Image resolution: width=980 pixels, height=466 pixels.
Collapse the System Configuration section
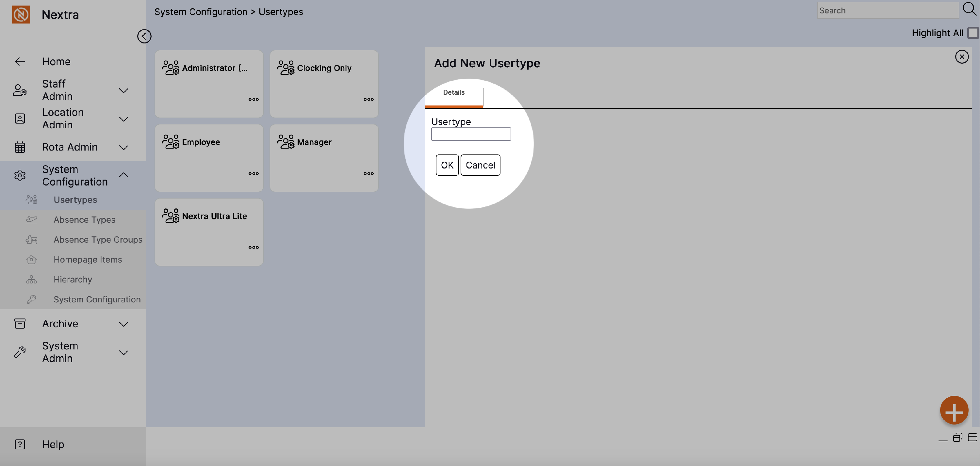tap(123, 175)
